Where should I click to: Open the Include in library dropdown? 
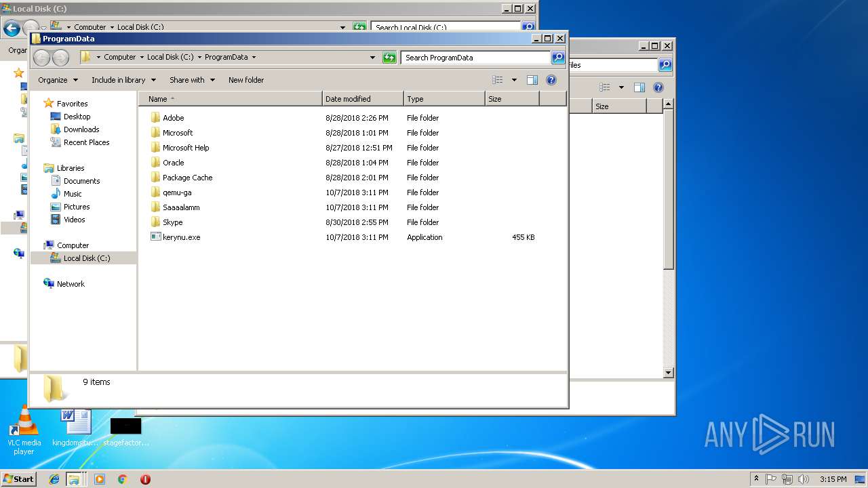123,80
